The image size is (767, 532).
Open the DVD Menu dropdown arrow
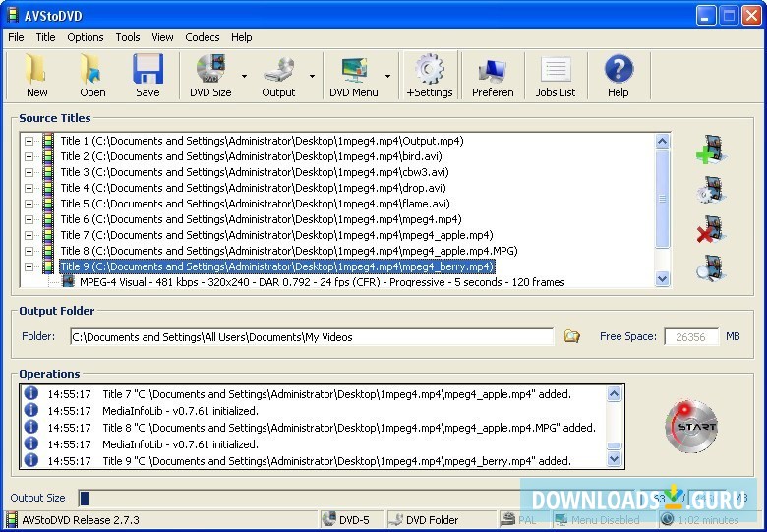pos(387,76)
